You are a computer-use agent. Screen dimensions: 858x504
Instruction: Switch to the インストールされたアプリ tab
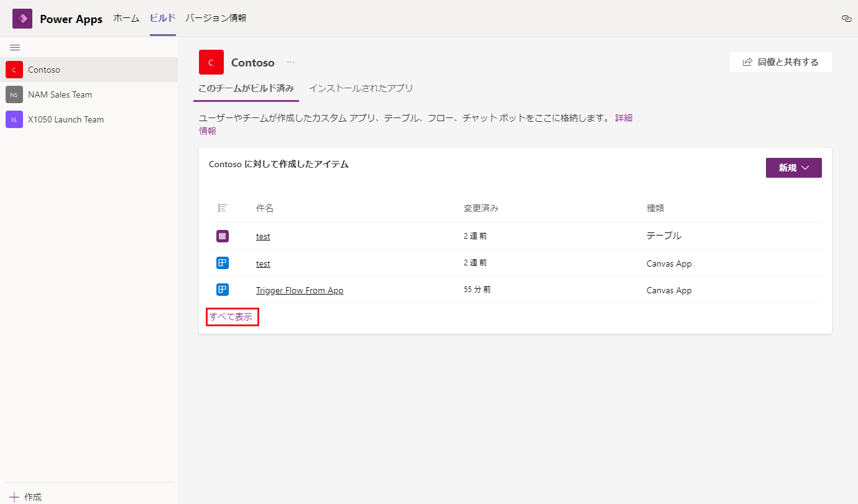pos(361,88)
